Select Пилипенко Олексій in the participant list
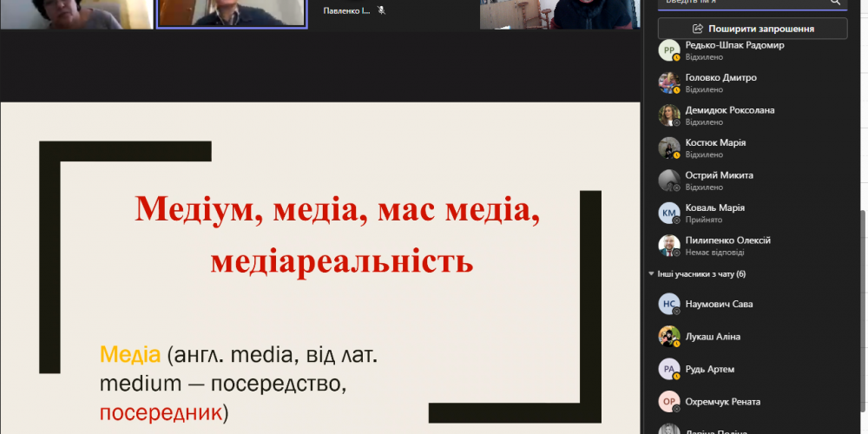Screen dimensions: 868x434 pos(727,240)
